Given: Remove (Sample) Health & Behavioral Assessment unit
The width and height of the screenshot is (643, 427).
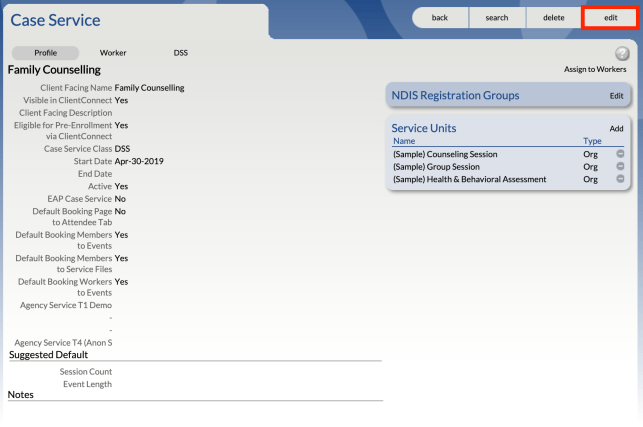Looking at the screenshot, I should pos(620,179).
